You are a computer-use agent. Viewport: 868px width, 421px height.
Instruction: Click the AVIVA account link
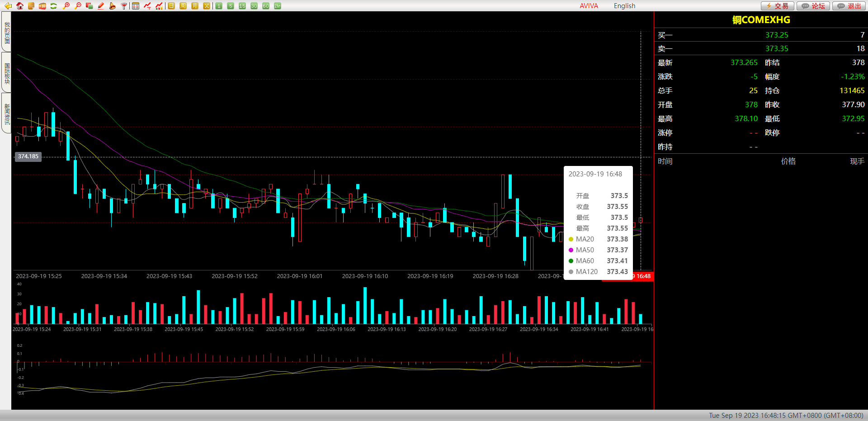point(589,6)
